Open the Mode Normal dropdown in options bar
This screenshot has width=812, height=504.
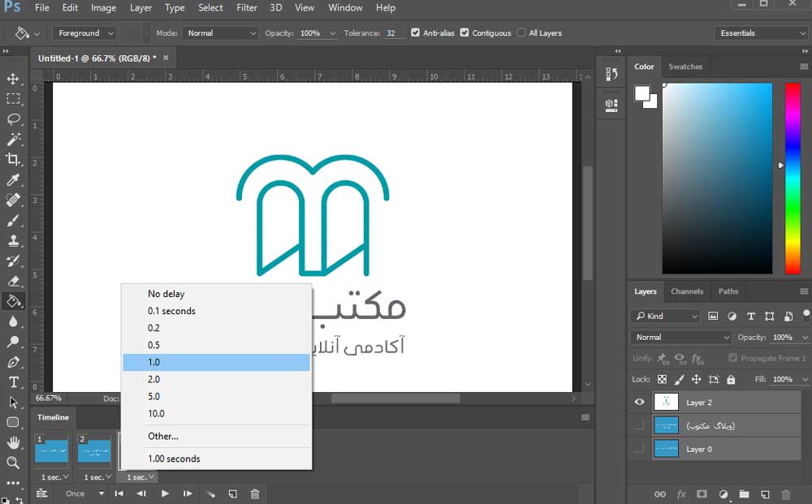[221, 33]
